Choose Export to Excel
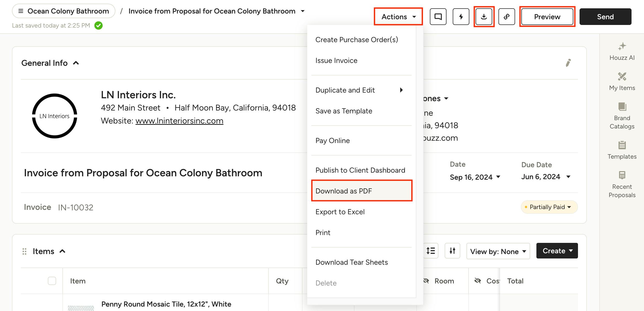644x311 pixels. [362, 212]
